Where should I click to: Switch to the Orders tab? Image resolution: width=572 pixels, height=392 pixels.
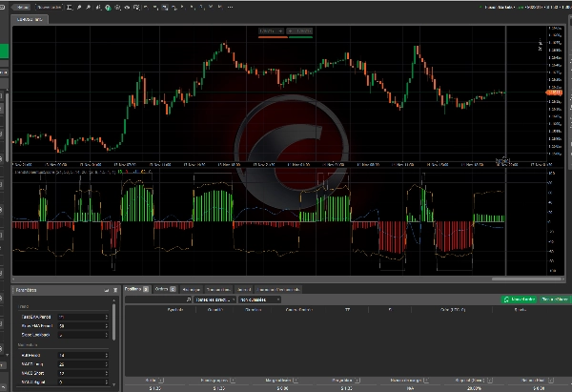[162, 288]
